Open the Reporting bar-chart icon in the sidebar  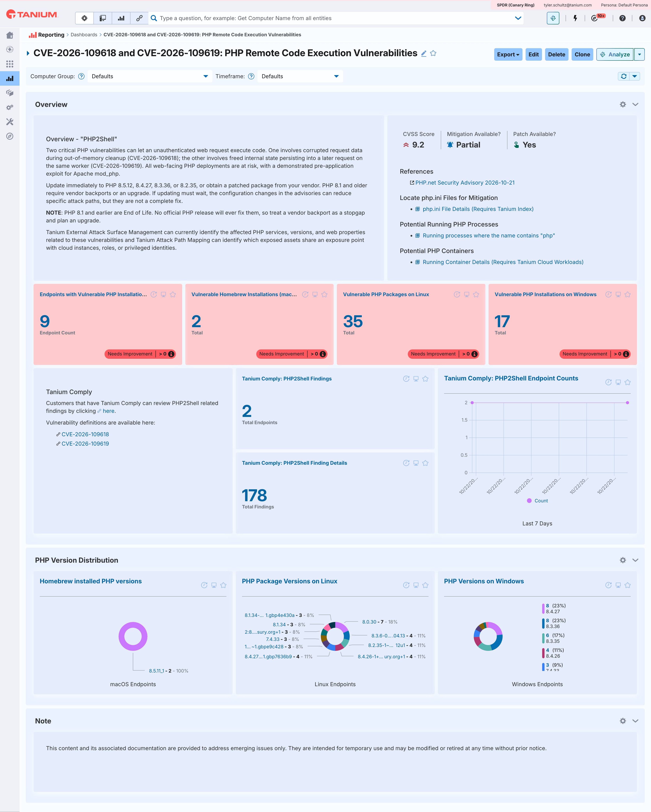click(x=10, y=78)
